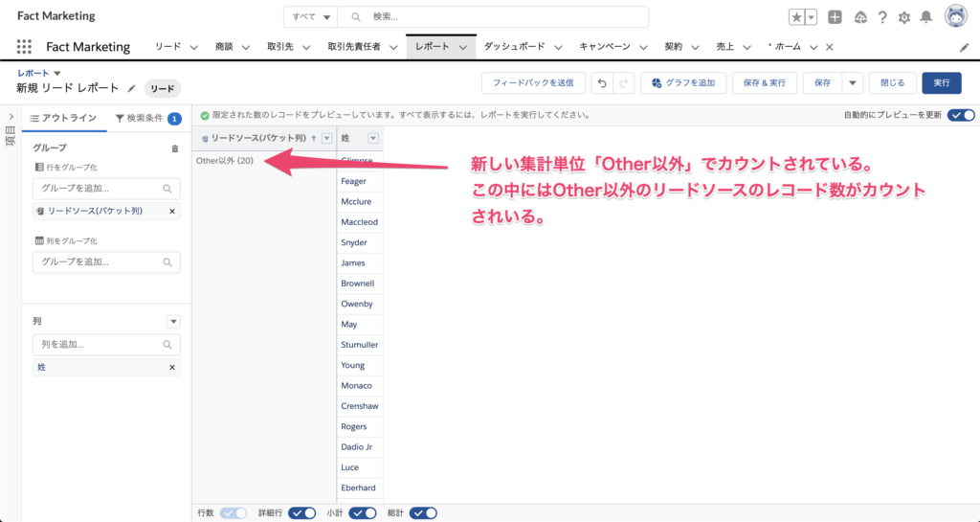
Task: Toggle the 詳細行 switch
Action: (x=301, y=513)
